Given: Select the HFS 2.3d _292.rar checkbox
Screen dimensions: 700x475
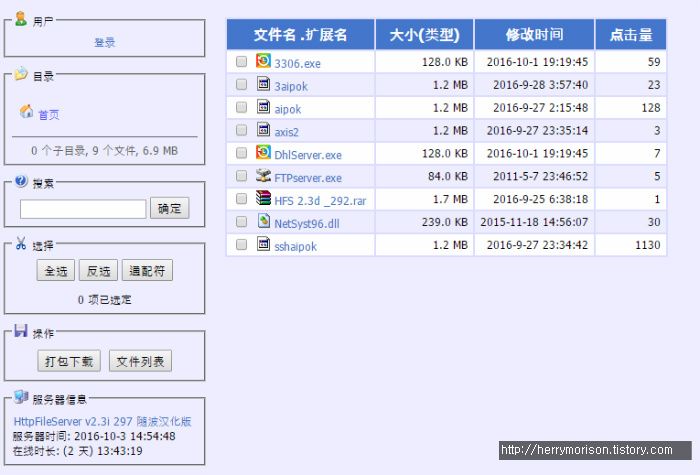Looking at the screenshot, I should 242,198.
